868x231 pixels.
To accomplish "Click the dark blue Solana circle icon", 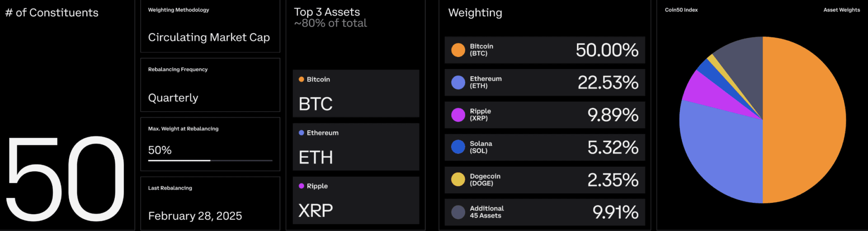I will 458,147.
